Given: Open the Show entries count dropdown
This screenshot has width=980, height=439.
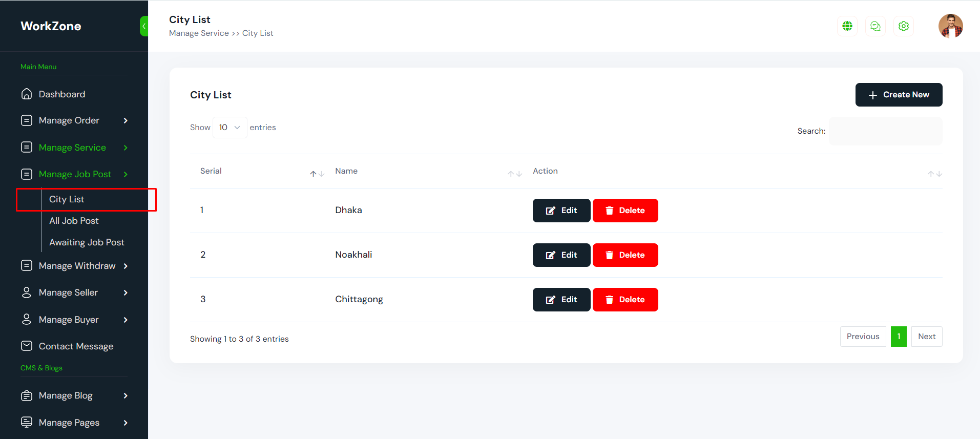Looking at the screenshot, I should coord(230,128).
